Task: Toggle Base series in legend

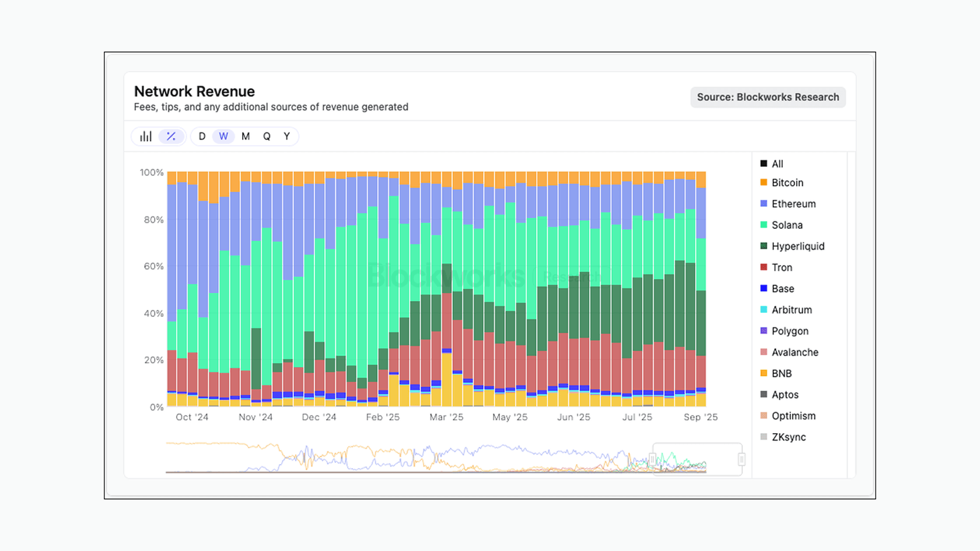Action: point(777,289)
